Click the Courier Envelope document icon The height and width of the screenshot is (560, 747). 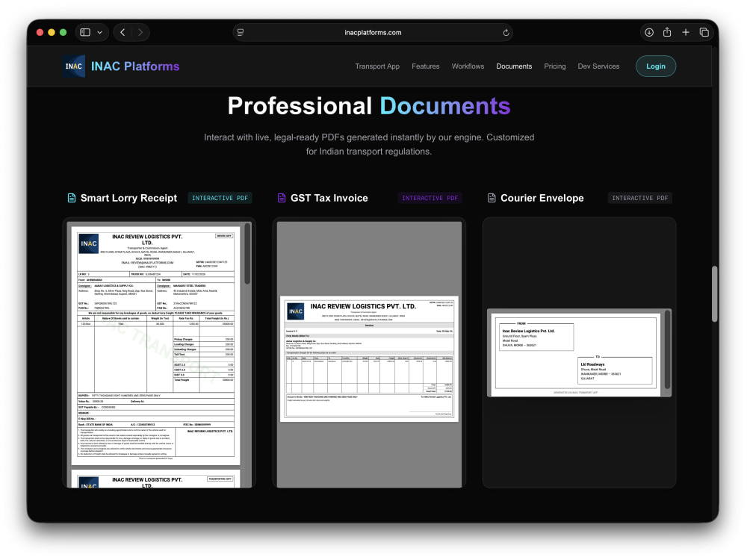pyautogui.click(x=492, y=198)
